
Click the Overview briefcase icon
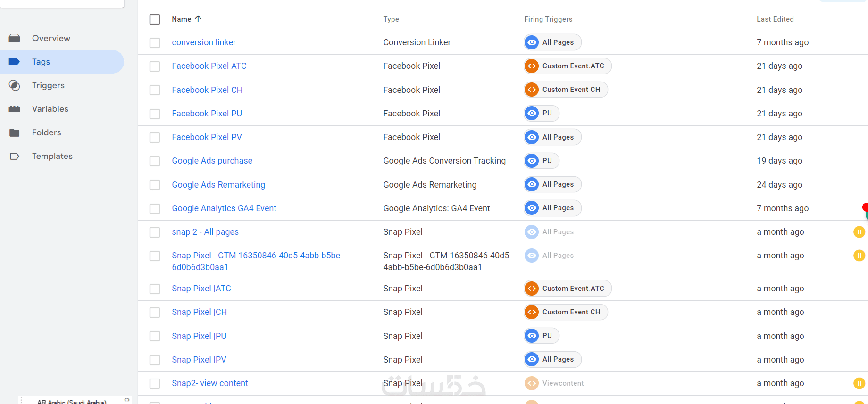[15, 38]
